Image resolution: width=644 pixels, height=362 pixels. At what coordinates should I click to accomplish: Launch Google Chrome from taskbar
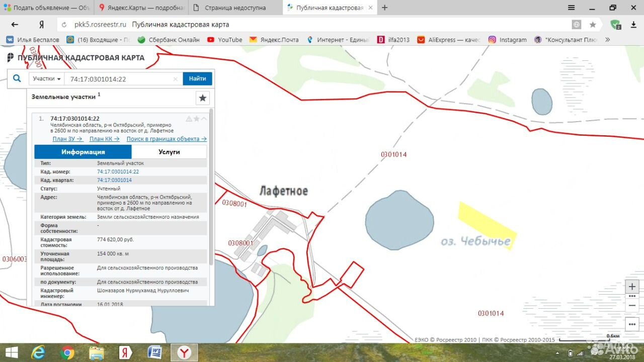[67, 353]
